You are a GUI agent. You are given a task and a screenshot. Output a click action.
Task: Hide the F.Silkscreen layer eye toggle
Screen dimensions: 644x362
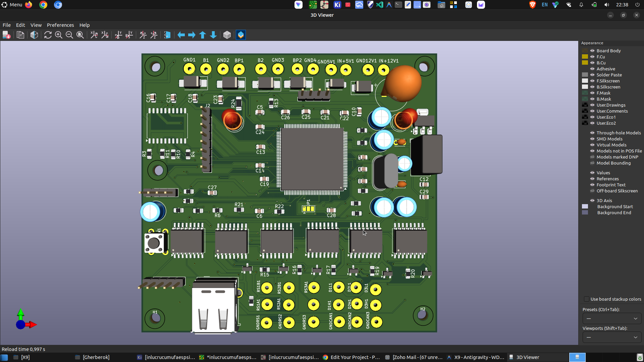click(592, 81)
